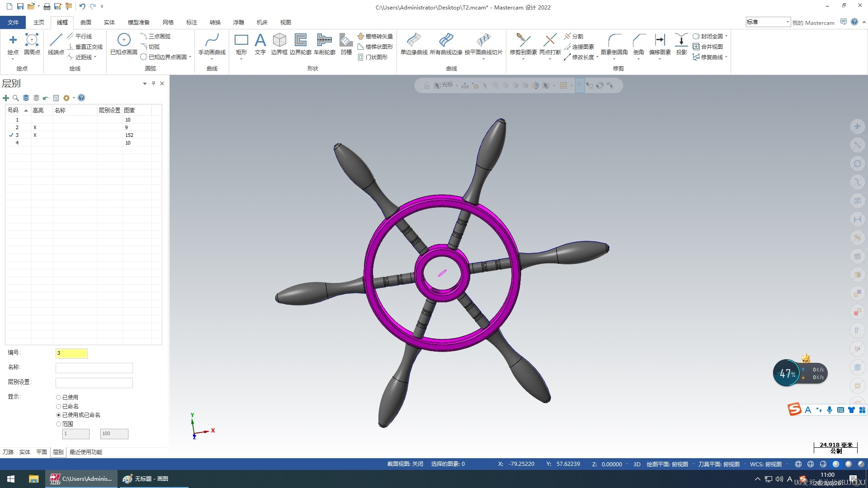Switch to the 刀路 bottom panel tab

pyautogui.click(x=8, y=452)
